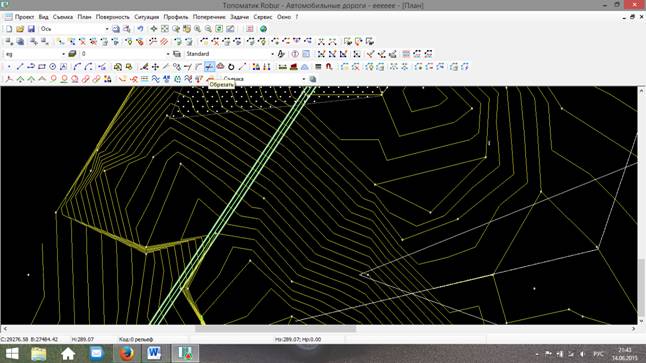Click the Trim (Обрезать) tool icon
The image size is (646, 363).
click(209, 66)
